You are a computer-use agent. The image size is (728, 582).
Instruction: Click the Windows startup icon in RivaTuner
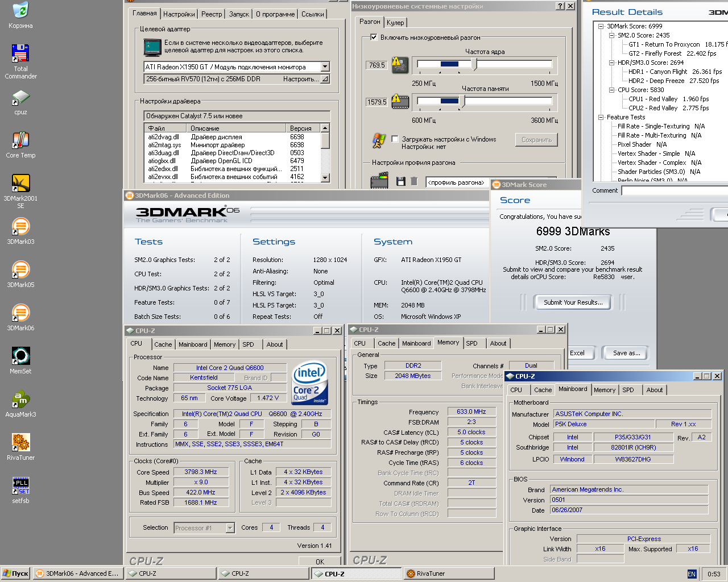pos(379,140)
